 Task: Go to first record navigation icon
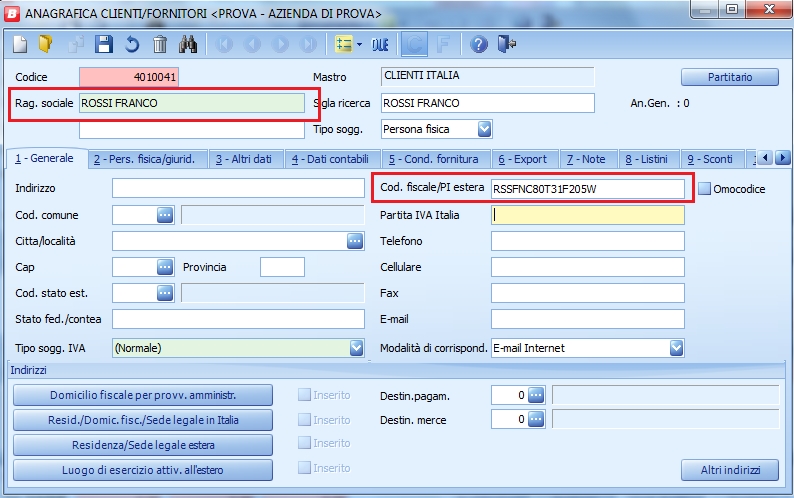[x=224, y=45]
